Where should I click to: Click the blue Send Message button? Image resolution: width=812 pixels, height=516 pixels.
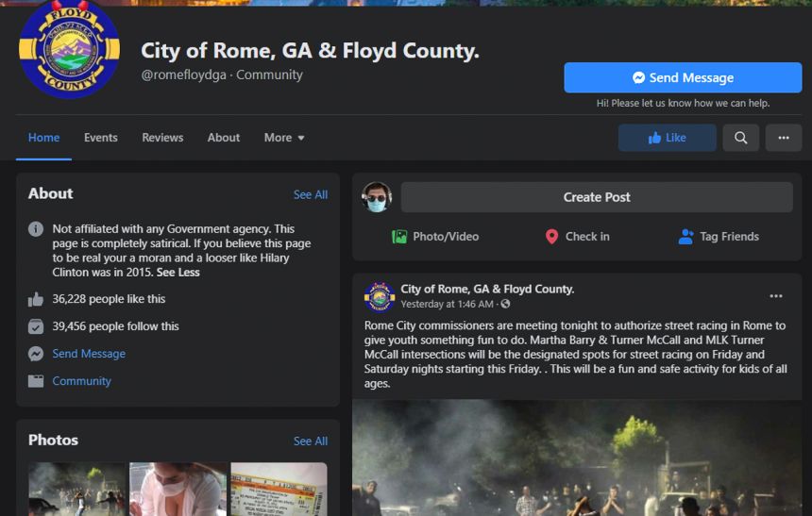point(683,77)
